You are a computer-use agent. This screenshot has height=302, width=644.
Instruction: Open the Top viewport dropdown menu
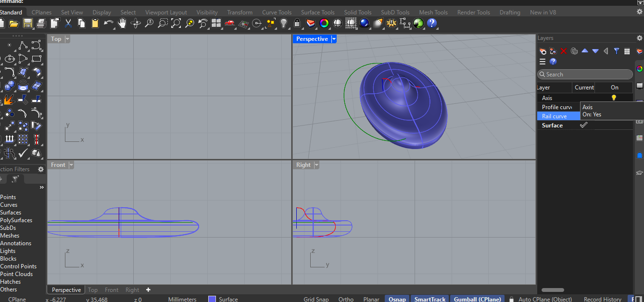click(x=67, y=39)
